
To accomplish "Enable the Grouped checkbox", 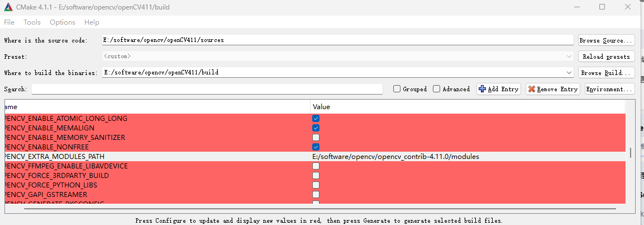I will 397,89.
